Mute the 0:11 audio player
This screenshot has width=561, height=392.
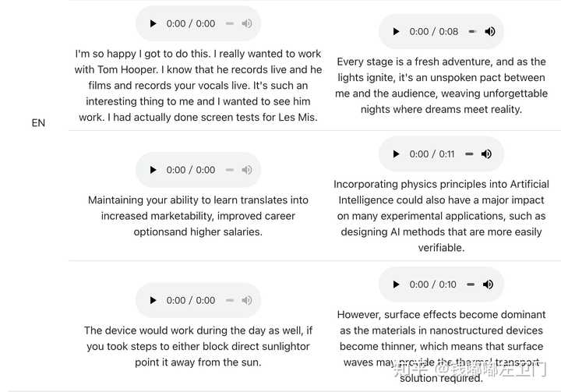tap(486, 154)
